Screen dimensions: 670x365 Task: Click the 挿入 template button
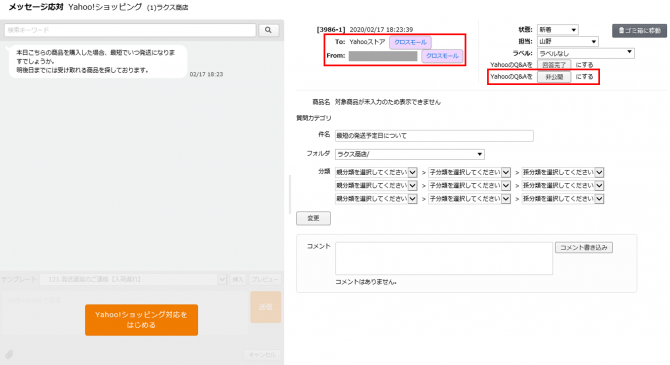tap(238, 280)
